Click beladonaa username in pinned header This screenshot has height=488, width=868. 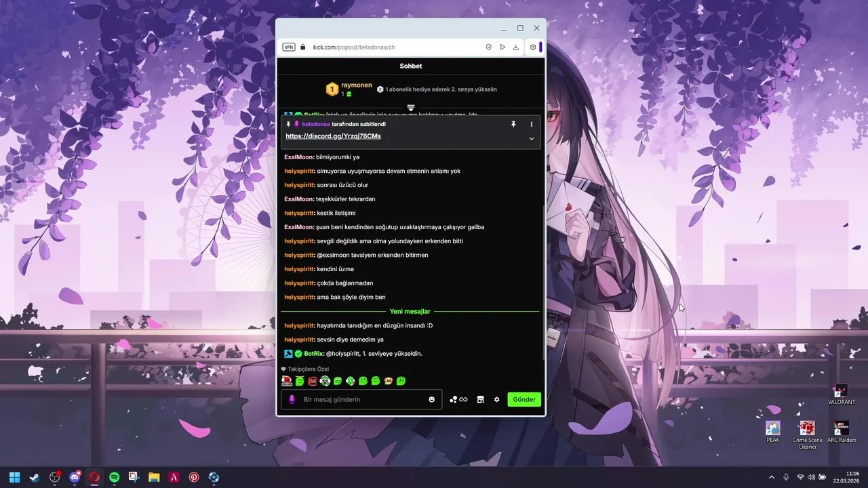pos(316,124)
